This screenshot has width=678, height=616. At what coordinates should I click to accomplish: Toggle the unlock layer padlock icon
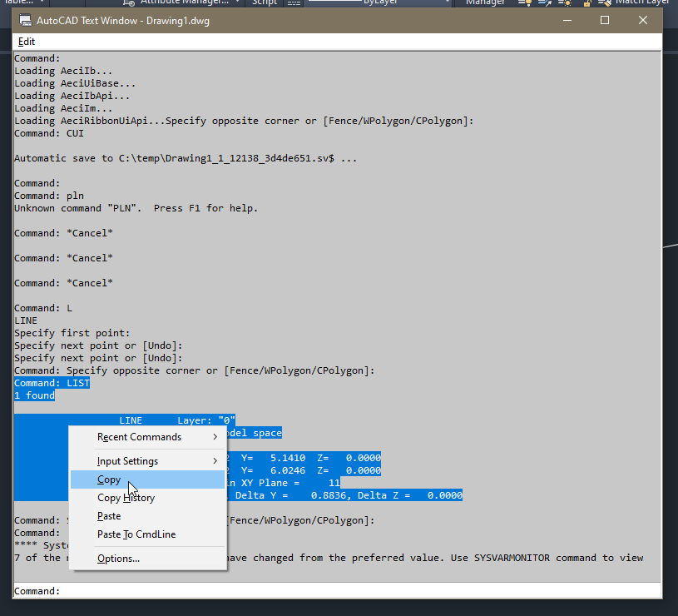tap(588, 3)
